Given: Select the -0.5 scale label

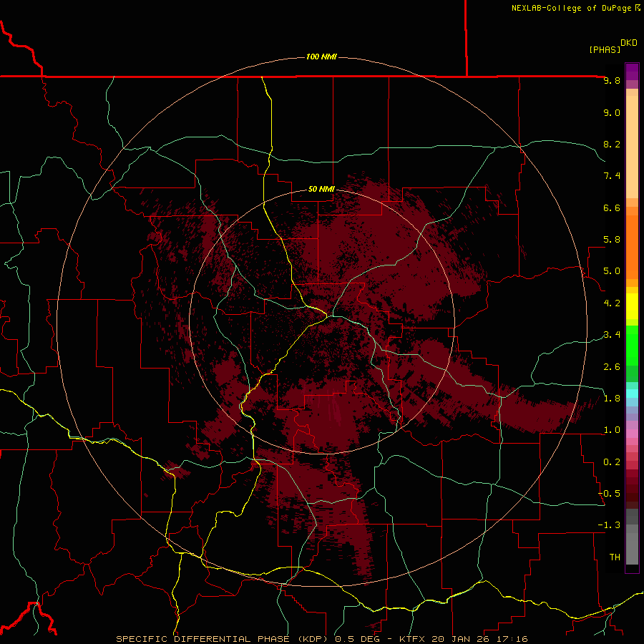Looking at the screenshot, I should coord(609,494).
